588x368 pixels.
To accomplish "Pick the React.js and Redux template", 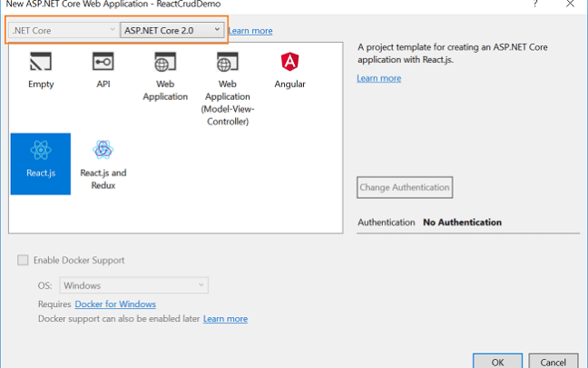I will pos(103,164).
